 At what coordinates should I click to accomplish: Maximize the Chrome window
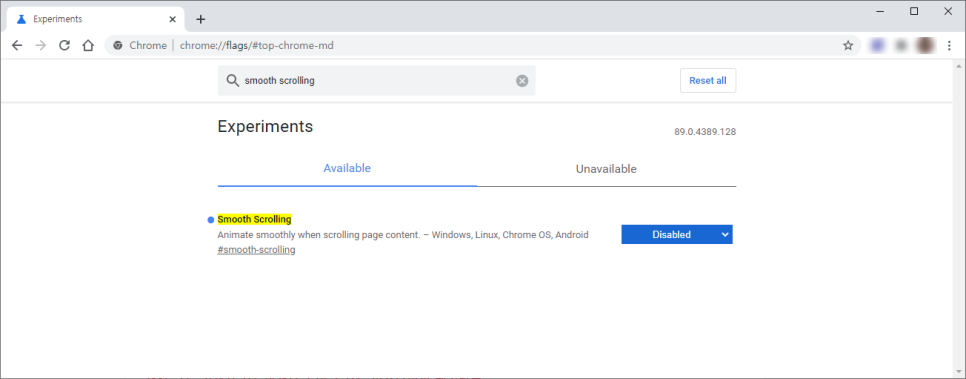tap(914, 11)
